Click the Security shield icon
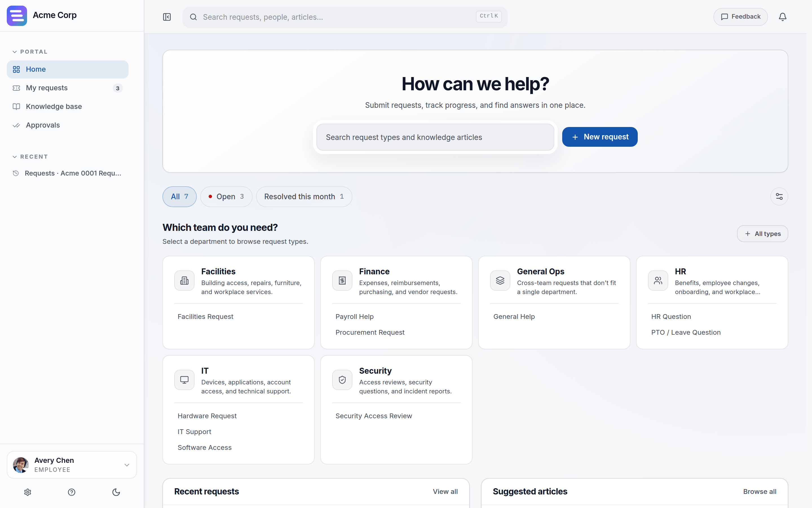Image resolution: width=812 pixels, height=508 pixels. tap(342, 380)
